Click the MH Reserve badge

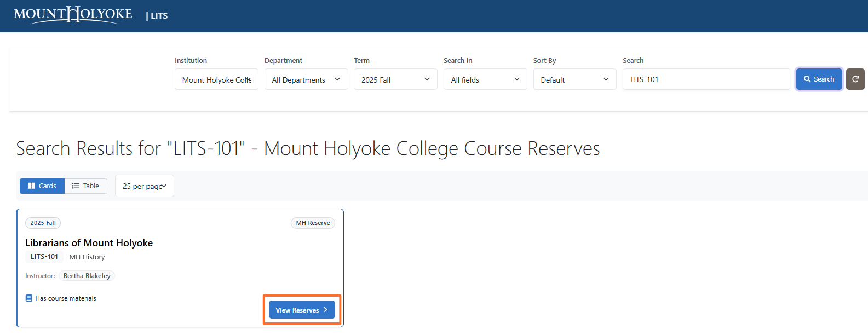click(x=313, y=223)
